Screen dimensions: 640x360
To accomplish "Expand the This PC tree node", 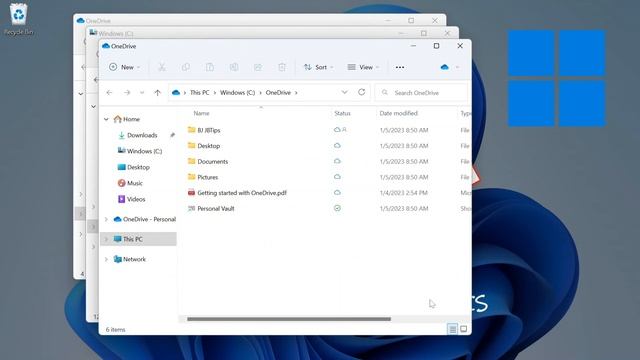I will pos(106,239).
